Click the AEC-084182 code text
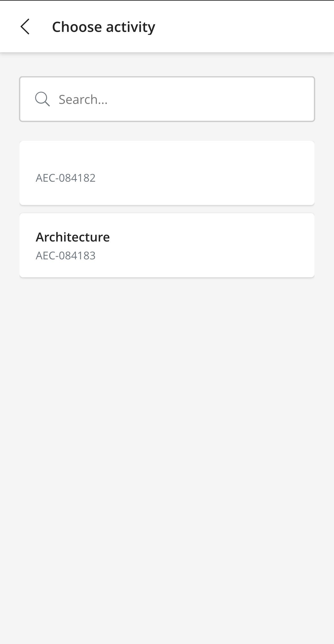The height and width of the screenshot is (644, 334). click(65, 178)
